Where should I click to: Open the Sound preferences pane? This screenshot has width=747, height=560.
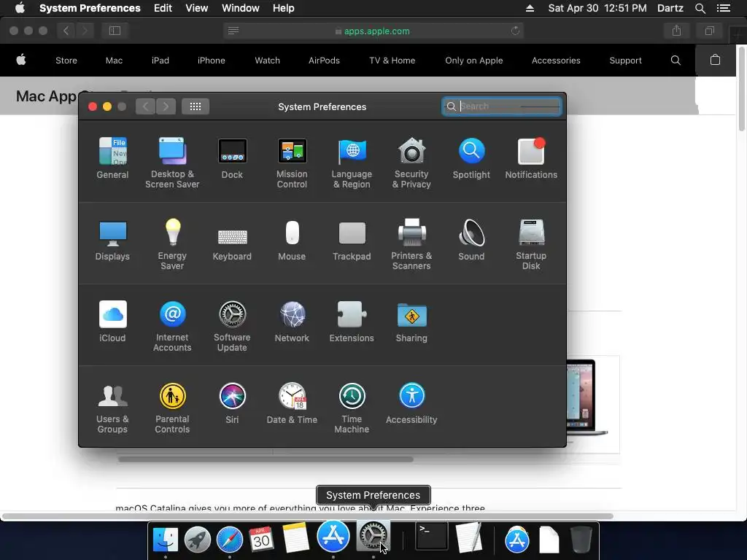click(x=471, y=240)
